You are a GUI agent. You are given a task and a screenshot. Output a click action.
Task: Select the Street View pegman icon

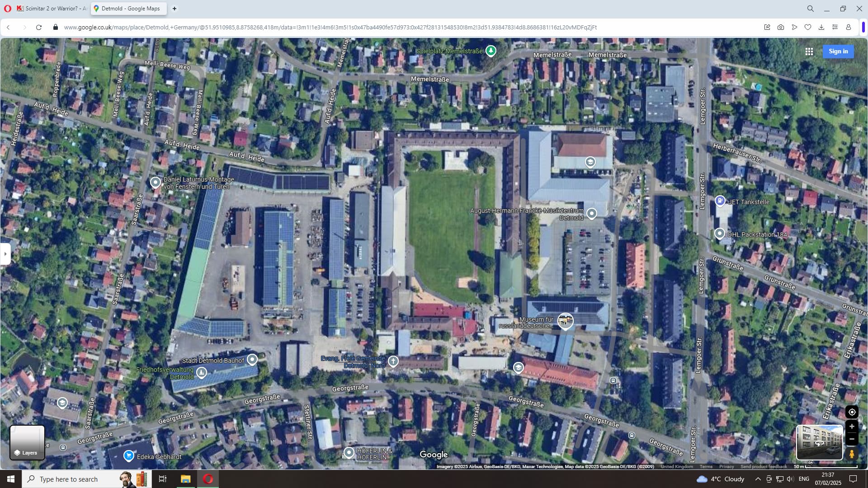click(852, 454)
